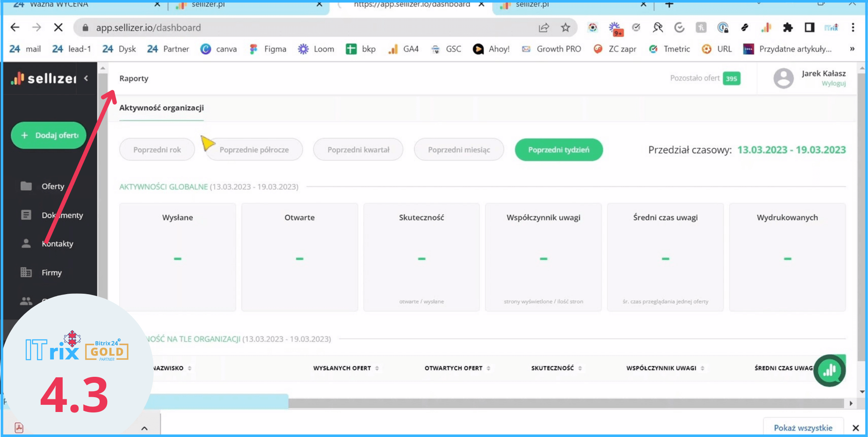Select the Poprzedni miesiąc time range
Viewport: 868px width, 437px height.
(x=459, y=150)
